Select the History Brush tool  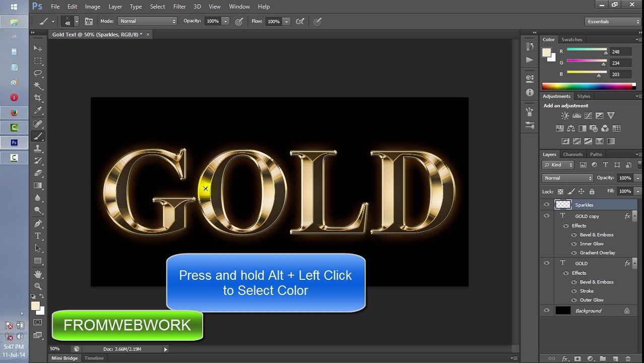point(38,161)
